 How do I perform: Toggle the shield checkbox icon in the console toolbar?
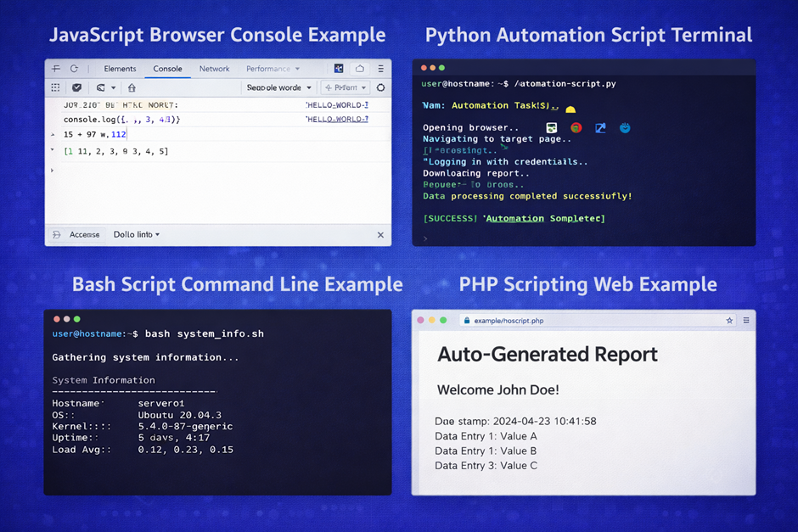(x=76, y=87)
